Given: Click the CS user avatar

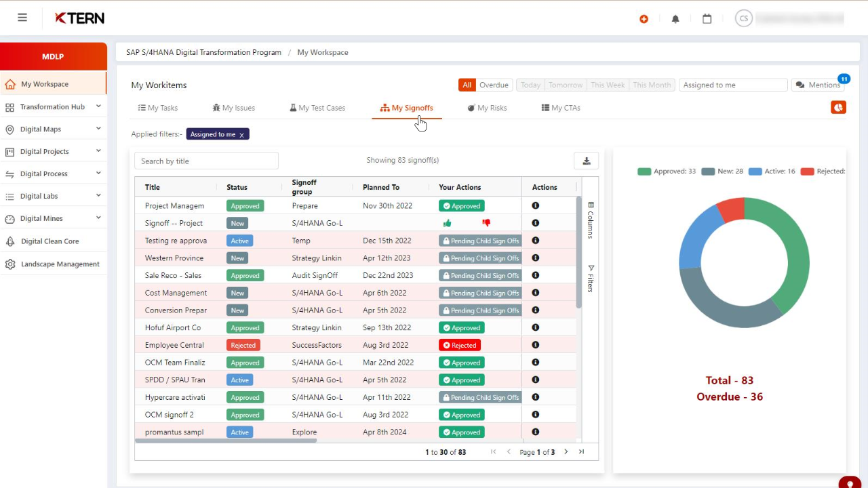Looking at the screenshot, I should coord(744,18).
